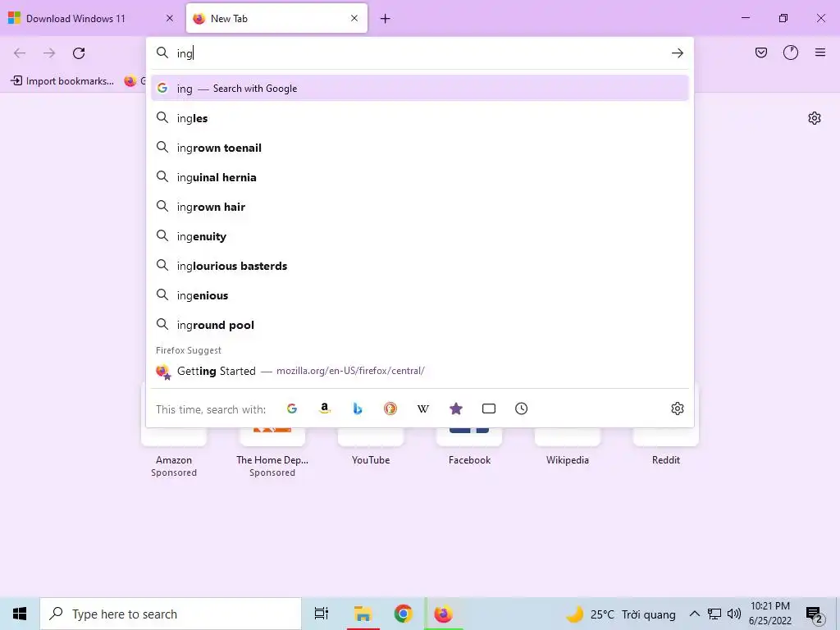
Task: Open the volume speaker tray icon
Action: [734, 614]
